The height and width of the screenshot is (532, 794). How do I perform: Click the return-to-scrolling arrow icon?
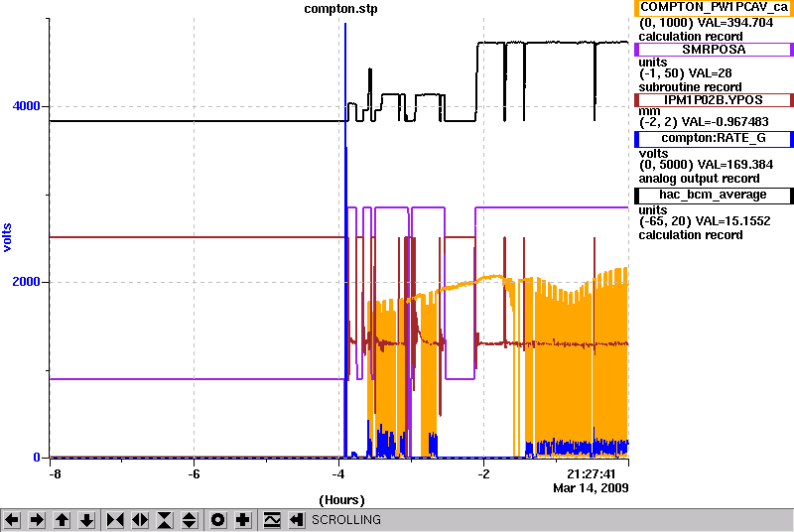[297, 520]
